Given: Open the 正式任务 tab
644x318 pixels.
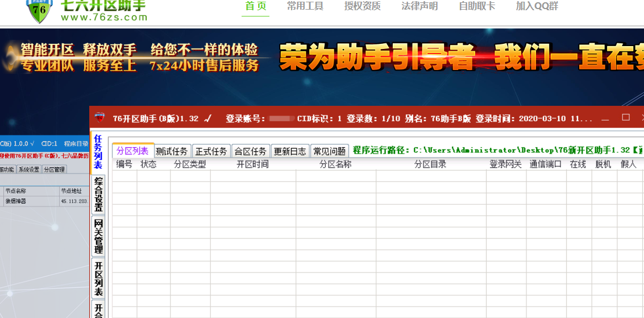Looking at the screenshot, I should tap(211, 151).
